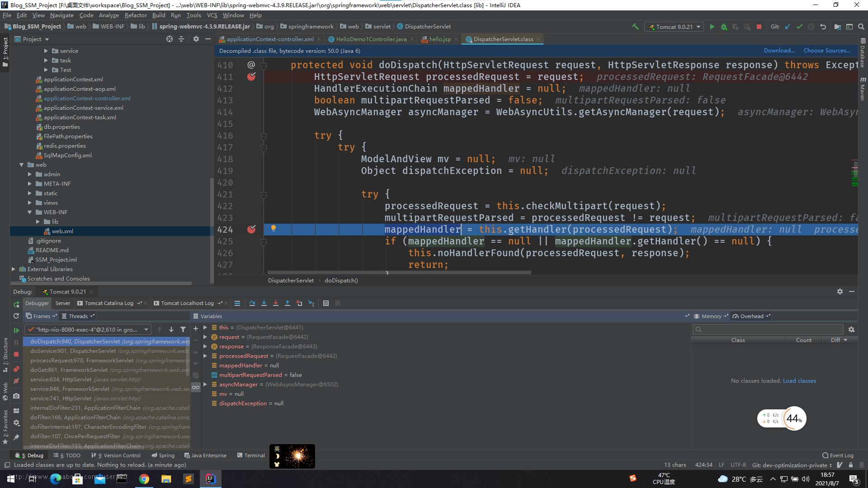Switch to applicationContext-controller.xml tab
Image resolution: width=868 pixels, height=488 pixels.
pyautogui.click(x=270, y=39)
